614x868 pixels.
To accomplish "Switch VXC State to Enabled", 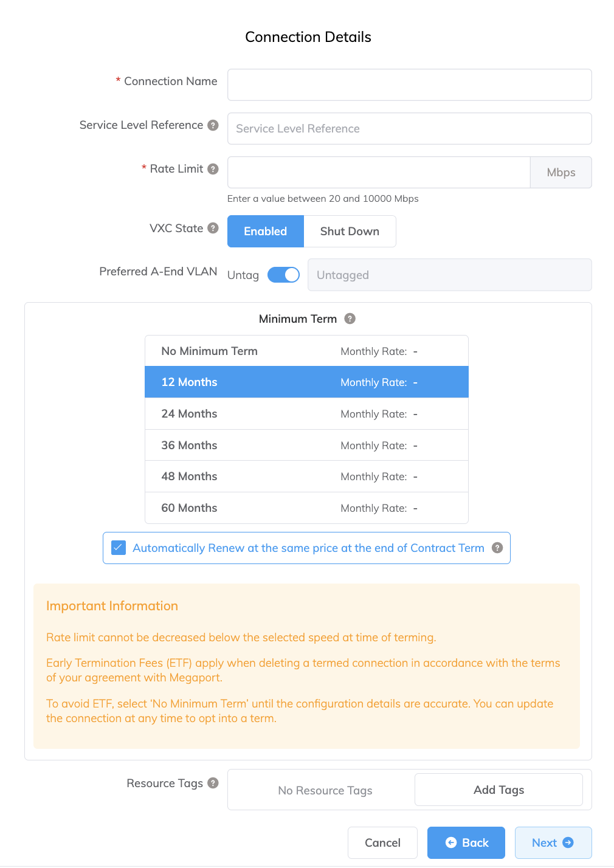I will [x=266, y=231].
